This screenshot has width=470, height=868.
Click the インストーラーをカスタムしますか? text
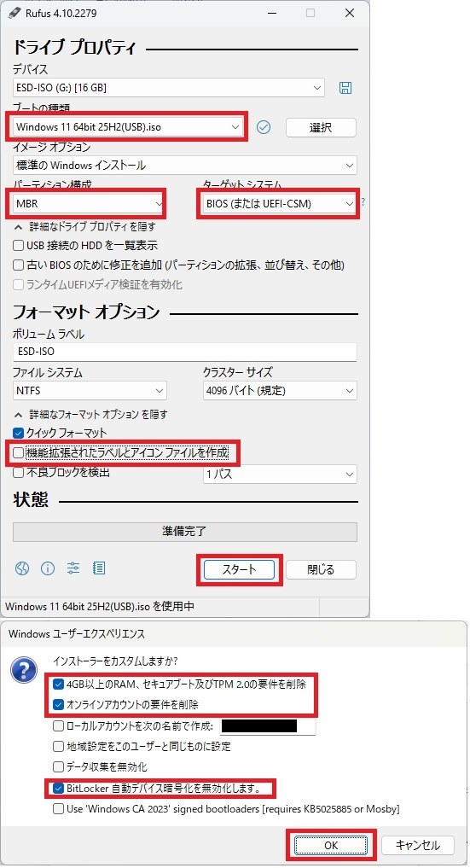(115, 661)
